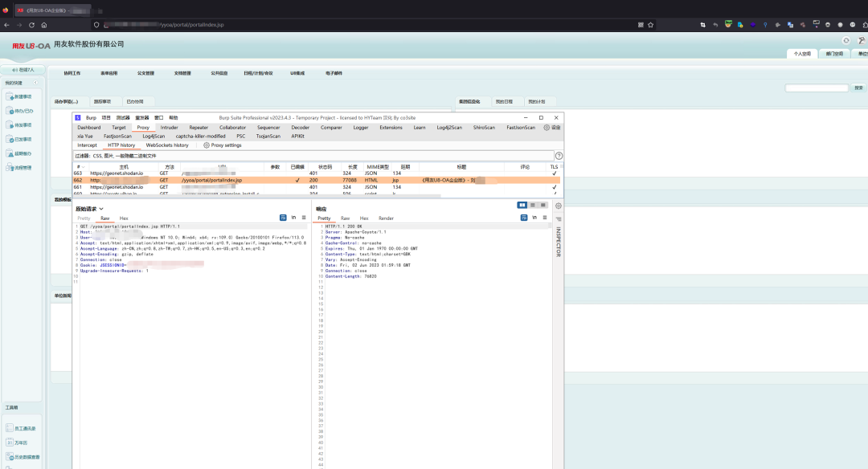Open the 协同工作 navigation menu
The height and width of the screenshot is (469, 868).
pos(72,74)
